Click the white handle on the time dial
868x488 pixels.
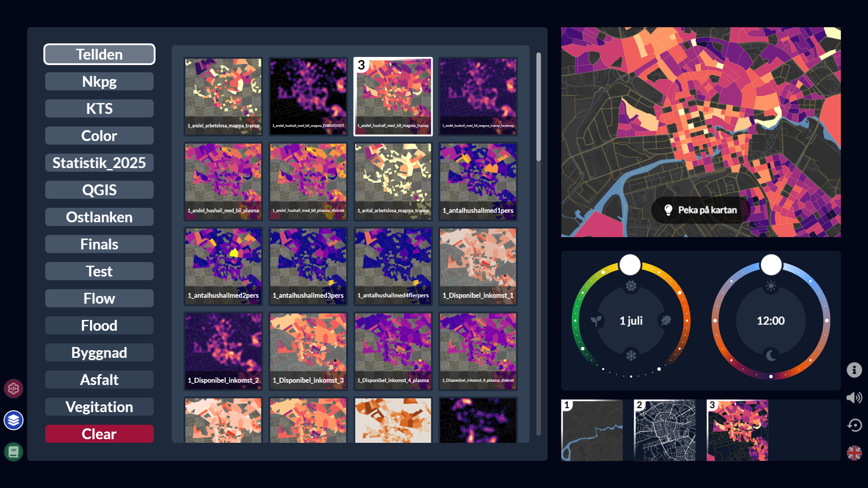pos(771,265)
